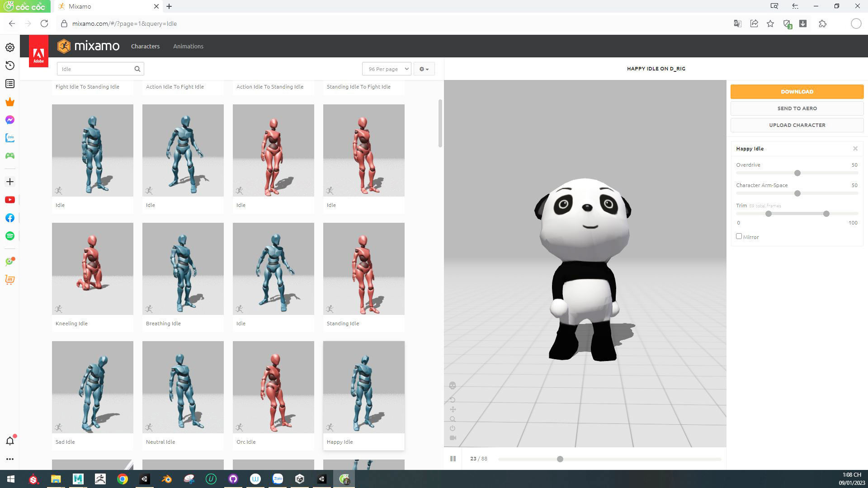Select the Standing Idle thumbnail
868x488 pixels.
pos(364,269)
